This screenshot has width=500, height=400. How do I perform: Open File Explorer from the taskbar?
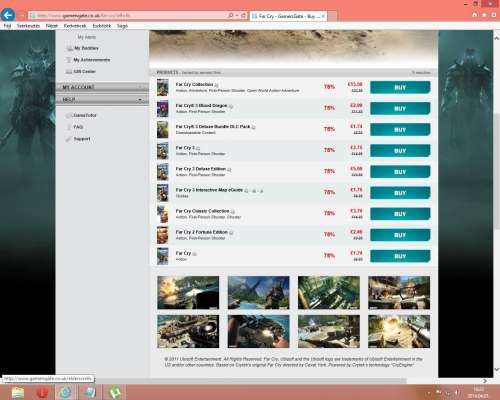[x=18, y=392]
